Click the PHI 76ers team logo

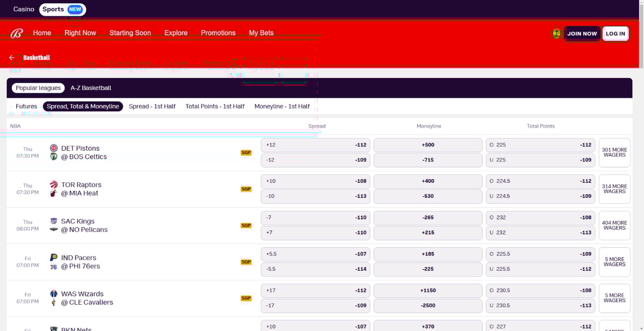54,266
